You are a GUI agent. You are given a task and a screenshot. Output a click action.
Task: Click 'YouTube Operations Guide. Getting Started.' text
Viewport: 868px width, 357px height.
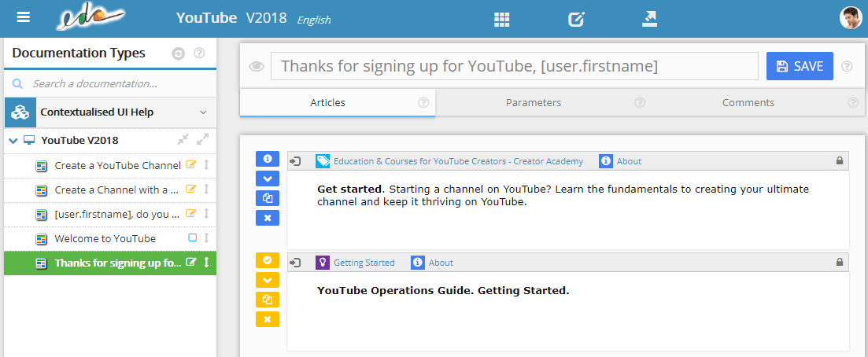coord(443,291)
